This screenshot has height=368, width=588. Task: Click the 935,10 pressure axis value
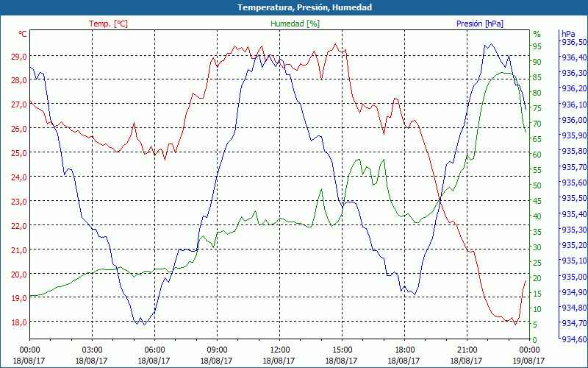click(x=573, y=261)
